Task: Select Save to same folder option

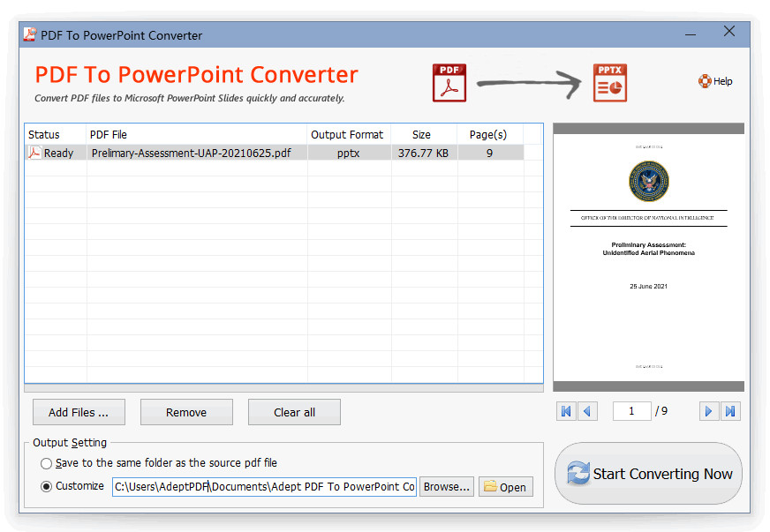Action: (x=46, y=463)
